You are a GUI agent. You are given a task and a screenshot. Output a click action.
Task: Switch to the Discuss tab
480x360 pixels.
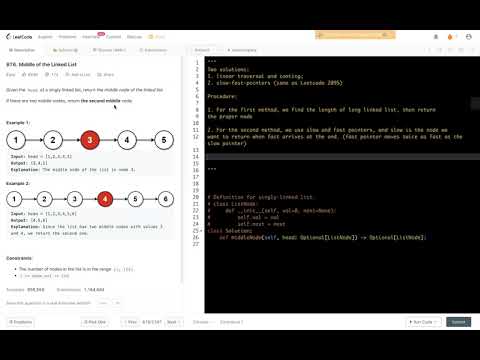109,50
